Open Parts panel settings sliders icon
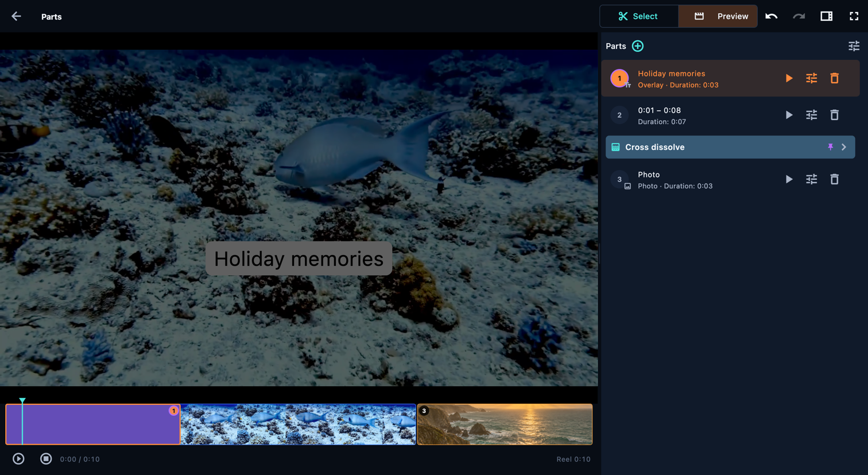The height and width of the screenshot is (475, 868). [854, 46]
